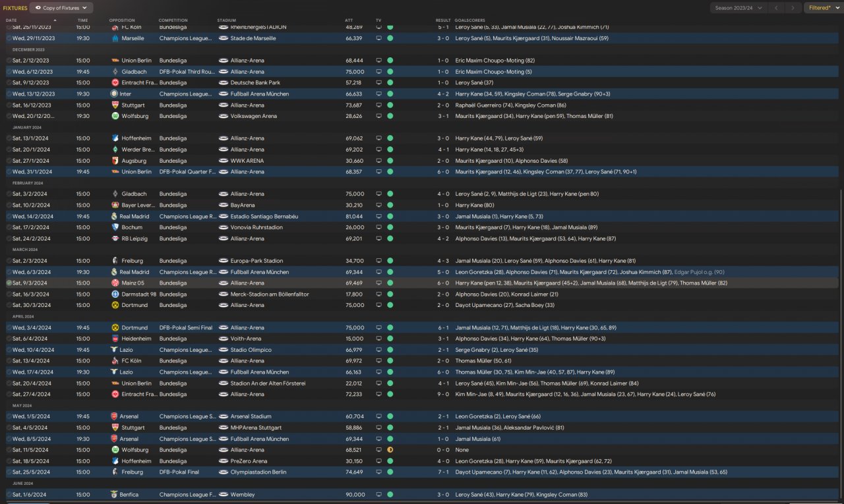Click the 81,044 attendance at Bernabéu

pos(354,216)
